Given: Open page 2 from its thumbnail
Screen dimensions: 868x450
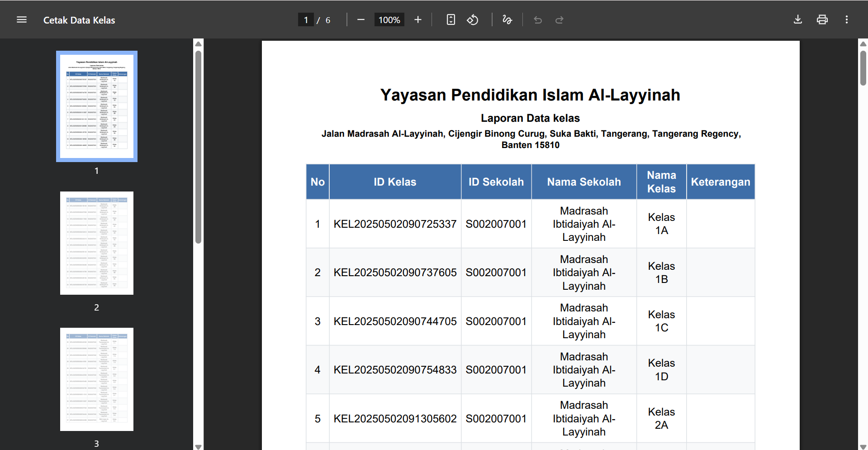Looking at the screenshot, I should [x=96, y=243].
